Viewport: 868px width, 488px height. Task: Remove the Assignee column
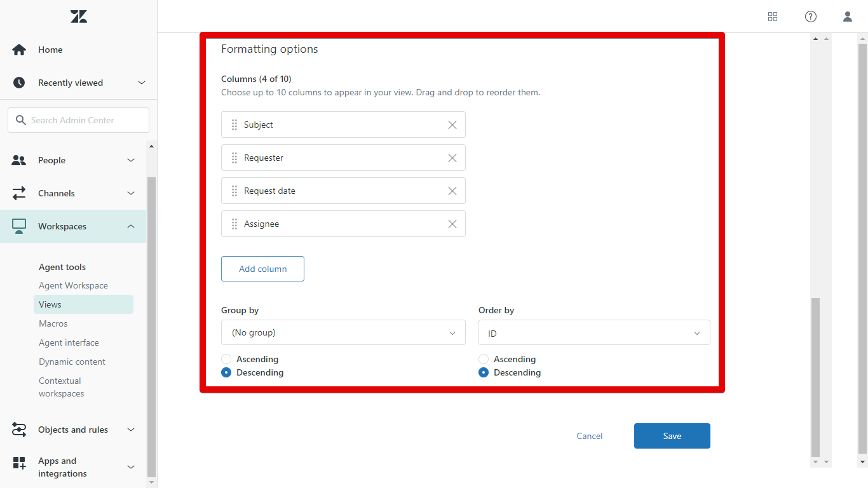click(x=452, y=224)
